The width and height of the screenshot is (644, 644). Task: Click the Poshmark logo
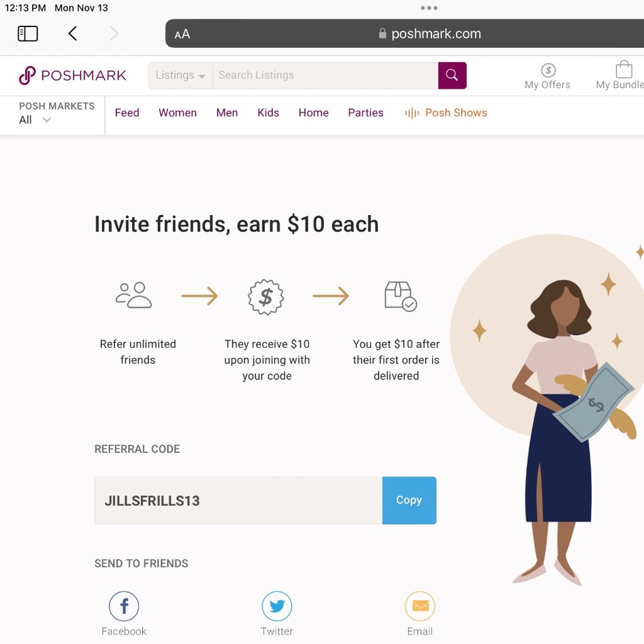(72, 75)
